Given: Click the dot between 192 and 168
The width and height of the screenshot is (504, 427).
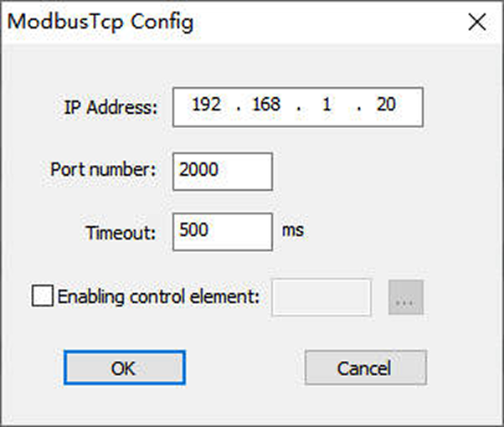Looking at the screenshot, I should coord(238,109).
